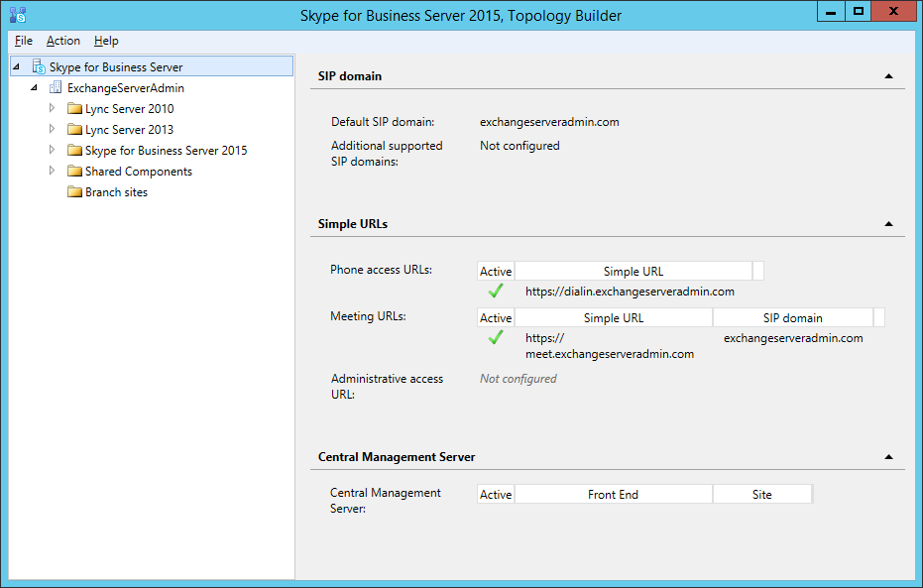Select the Skype for Business Server 2015 label
This screenshot has width=923, height=588.
[x=166, y=150]
